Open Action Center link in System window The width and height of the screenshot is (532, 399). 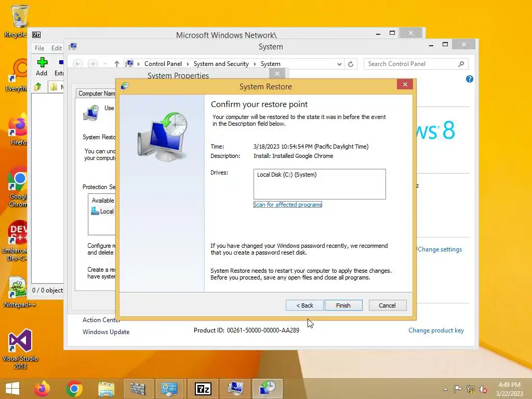coord(101,320)
